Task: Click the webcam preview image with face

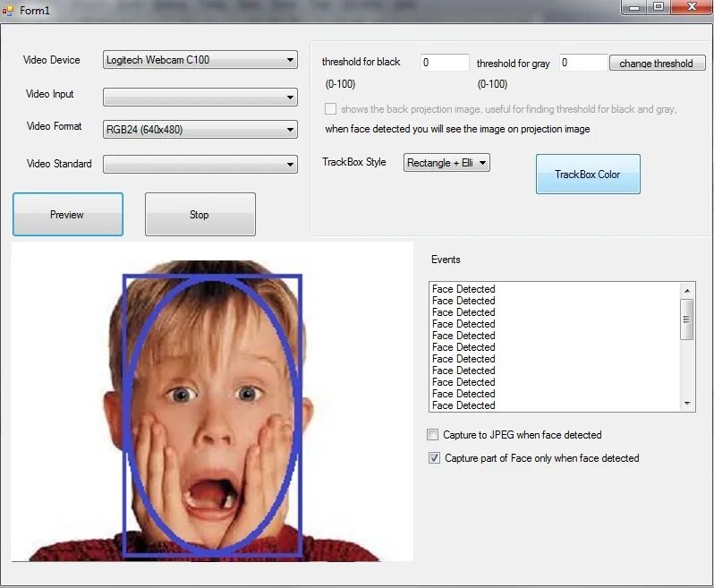Action: point(212,402)
